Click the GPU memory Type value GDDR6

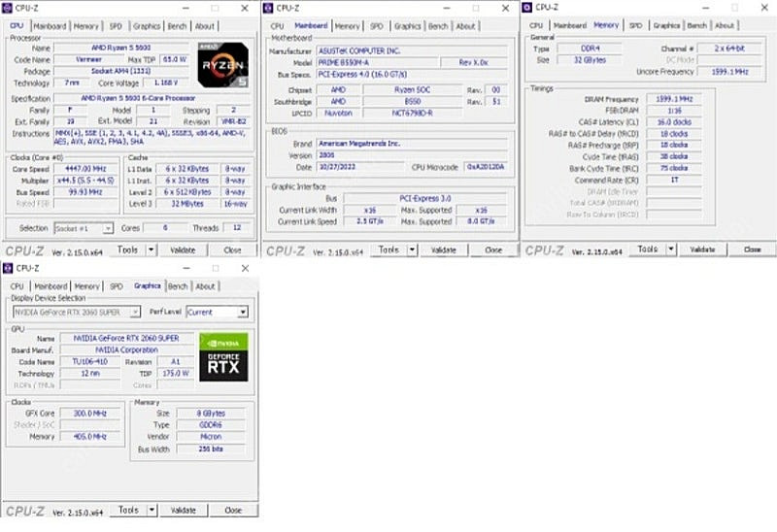211,425
